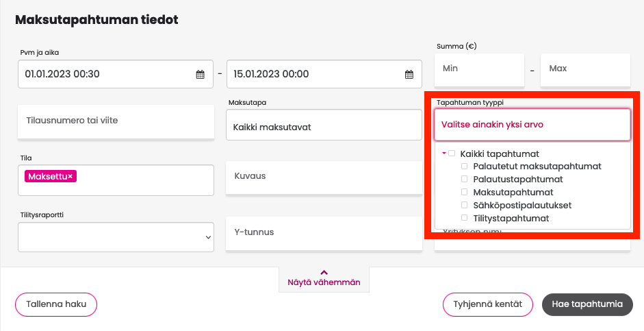Check Palautustapahtumat checkbox
644x331 pixels.
coord(464,179)
